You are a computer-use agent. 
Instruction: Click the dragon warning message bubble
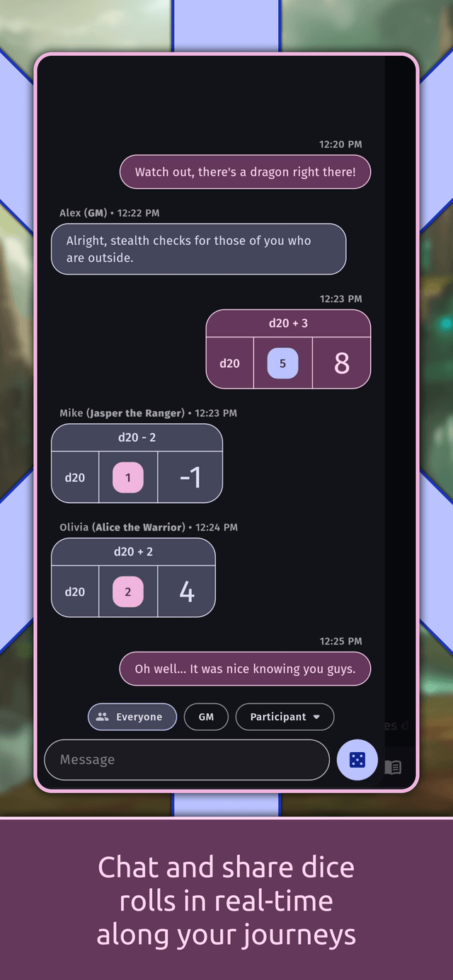(x=245, y=172)
